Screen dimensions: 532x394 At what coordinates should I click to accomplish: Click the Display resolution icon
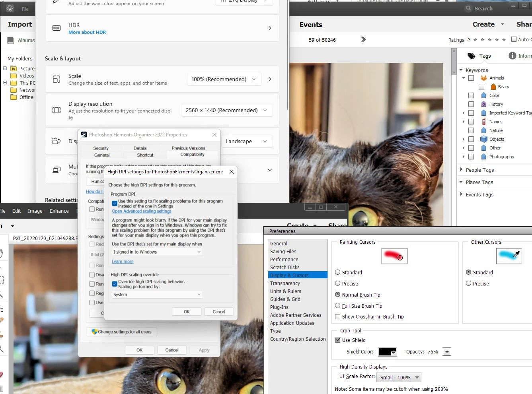click(57, 110)
